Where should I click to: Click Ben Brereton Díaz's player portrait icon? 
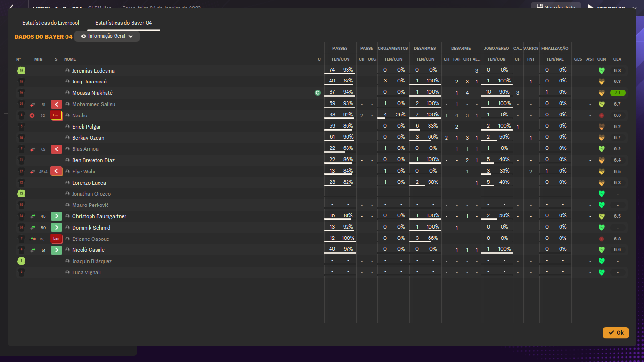tap(67, 160)
